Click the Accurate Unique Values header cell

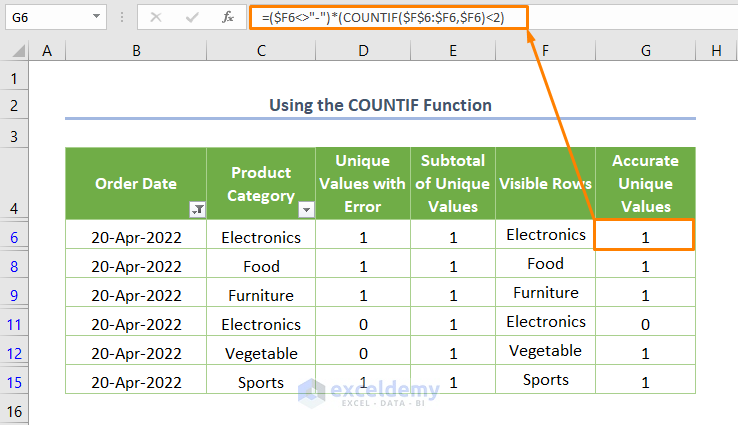coord(645,183)
